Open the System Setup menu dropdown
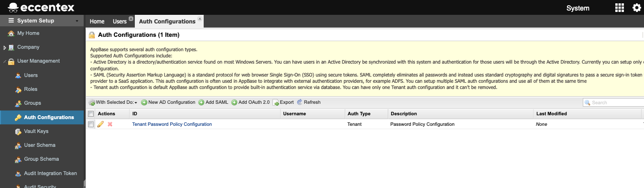 pyautogui.click(x=43, y=21)
